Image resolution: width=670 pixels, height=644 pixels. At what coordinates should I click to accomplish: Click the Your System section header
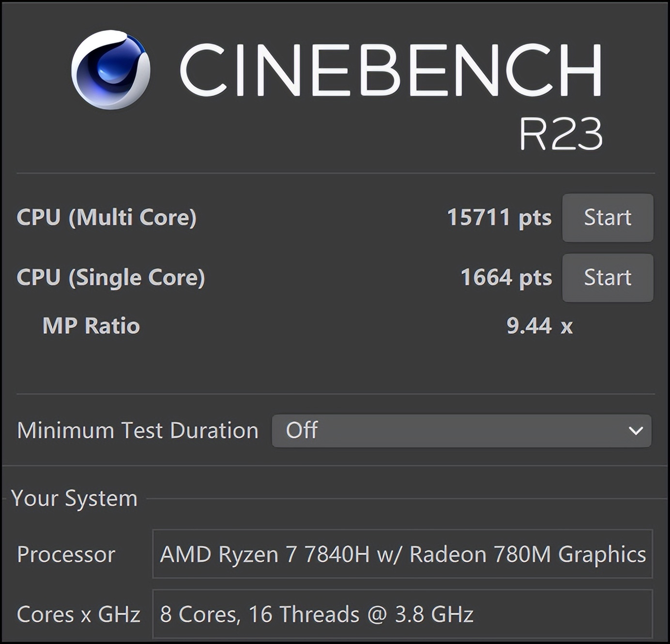pyautogui.click(x=74, y=498)
